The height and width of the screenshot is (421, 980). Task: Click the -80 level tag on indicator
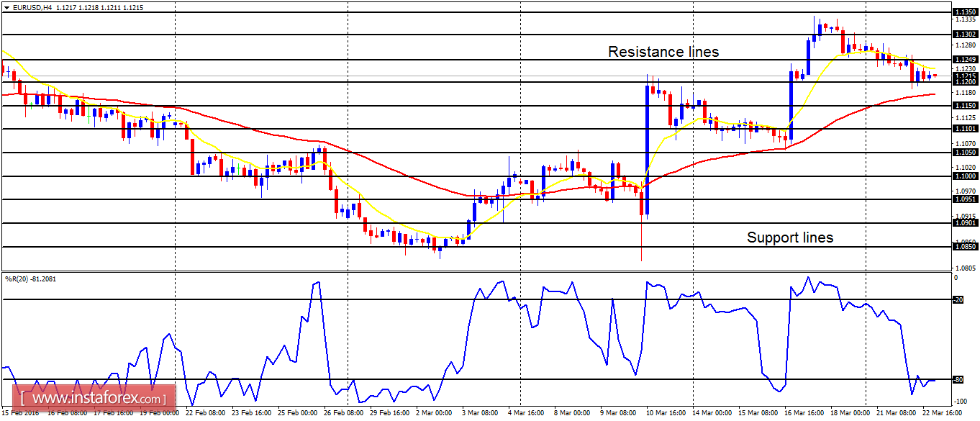tap(958, 379)
